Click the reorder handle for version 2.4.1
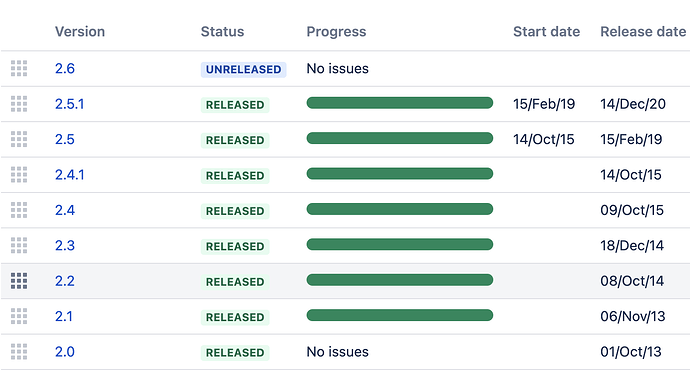690x371 pixels. pos(19,175)
